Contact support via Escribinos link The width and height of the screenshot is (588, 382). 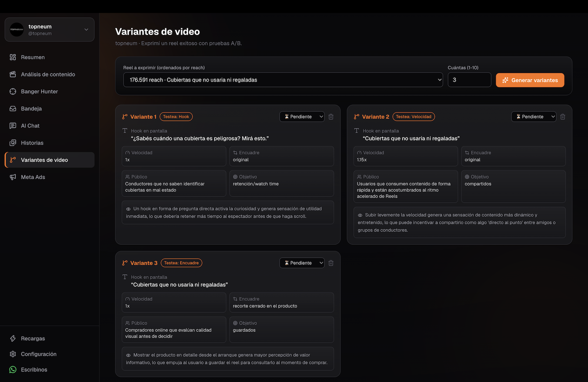click(50, 370)
